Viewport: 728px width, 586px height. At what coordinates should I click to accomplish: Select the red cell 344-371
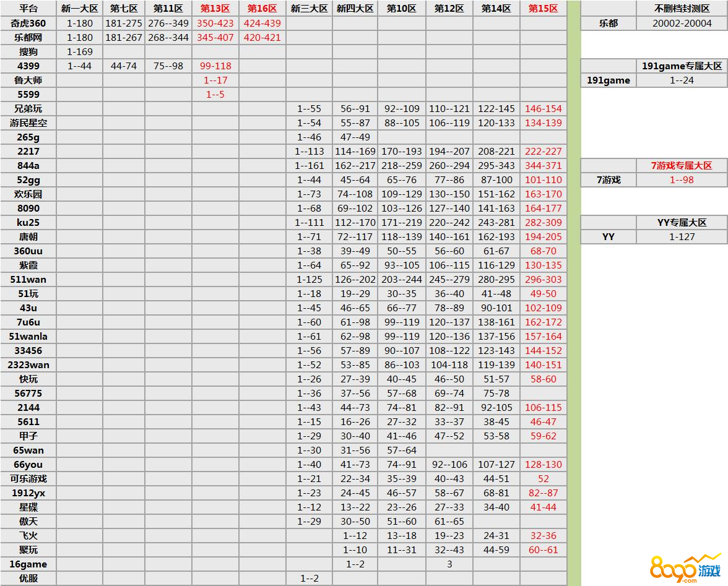(543, 165)
